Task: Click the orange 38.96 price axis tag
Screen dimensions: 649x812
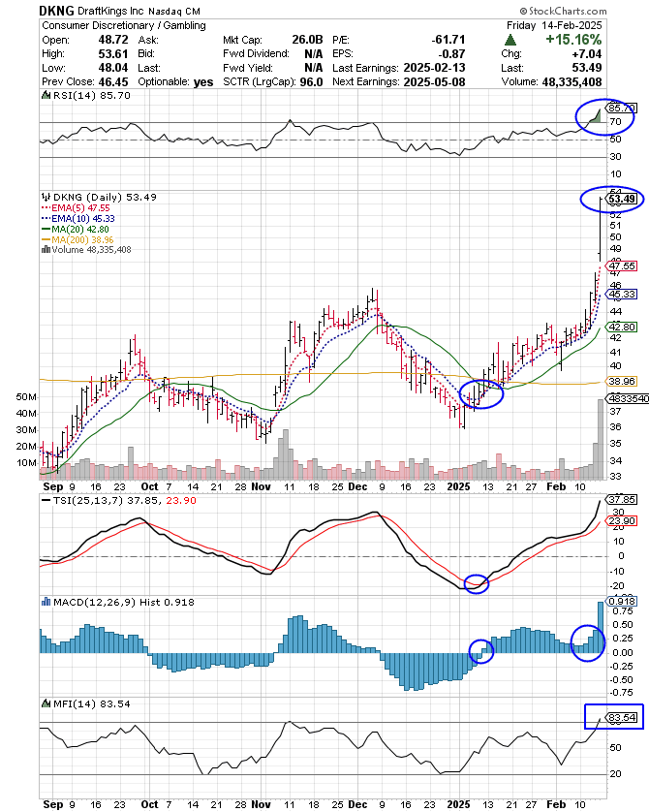Action: [x=621, y=382]
